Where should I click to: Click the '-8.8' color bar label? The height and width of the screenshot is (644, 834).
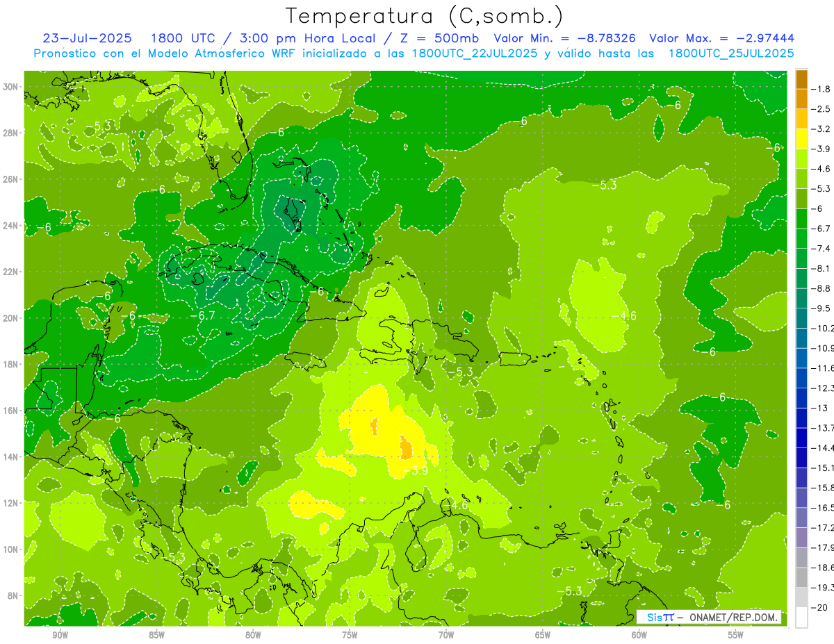tap(822, 288)
